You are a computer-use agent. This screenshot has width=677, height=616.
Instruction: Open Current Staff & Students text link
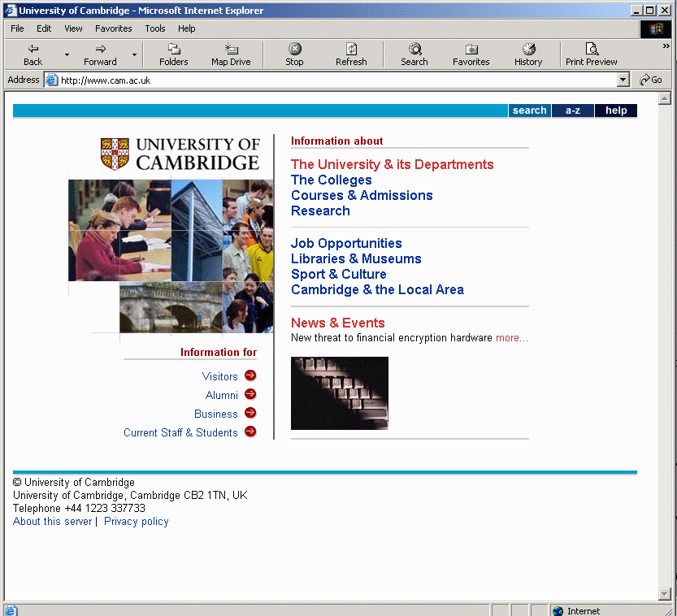click(180, 432)
